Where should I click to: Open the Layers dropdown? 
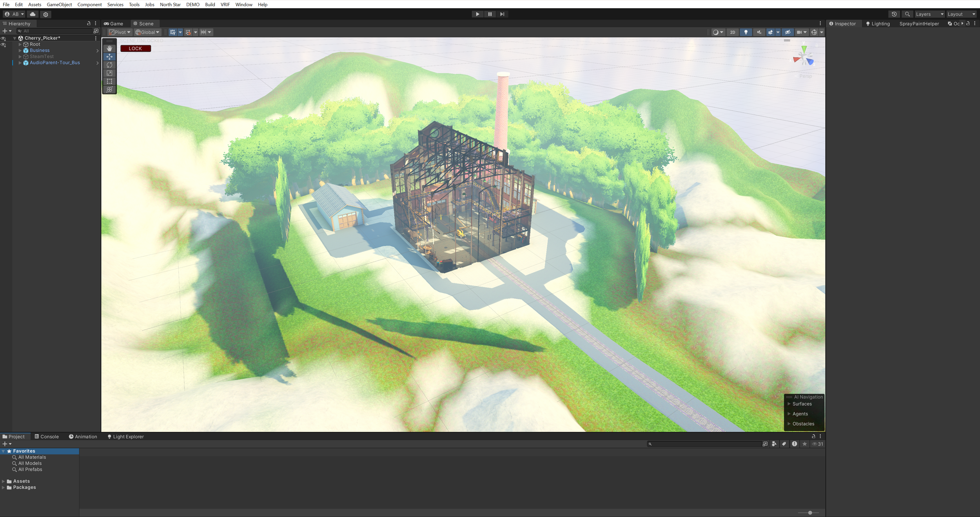coord(929,14)
